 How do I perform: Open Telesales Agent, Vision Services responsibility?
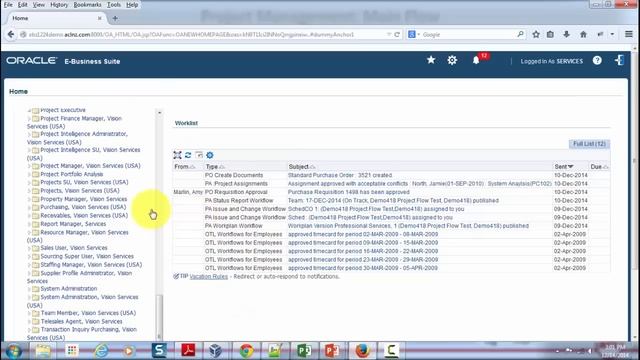pyautogui.click(x=81, y=322)
